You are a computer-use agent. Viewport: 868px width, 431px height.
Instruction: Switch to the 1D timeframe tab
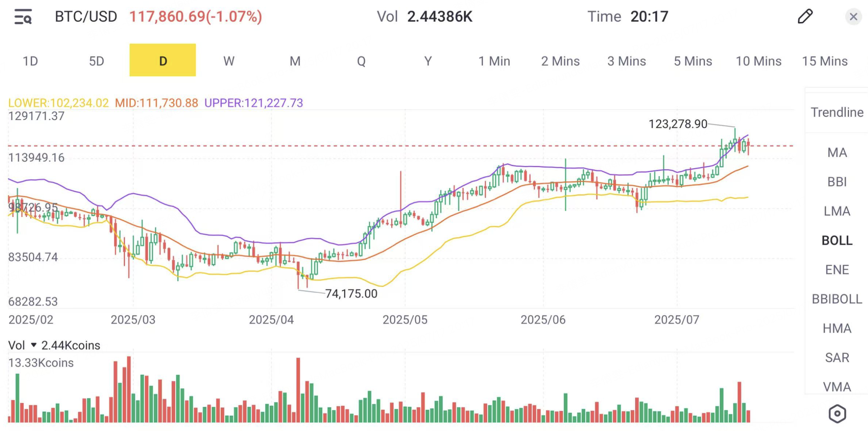[31, 61]
